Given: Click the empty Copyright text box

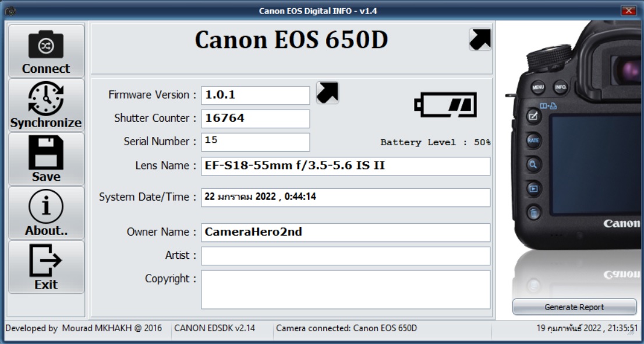Looking at the screenshot, I should 345,289.
